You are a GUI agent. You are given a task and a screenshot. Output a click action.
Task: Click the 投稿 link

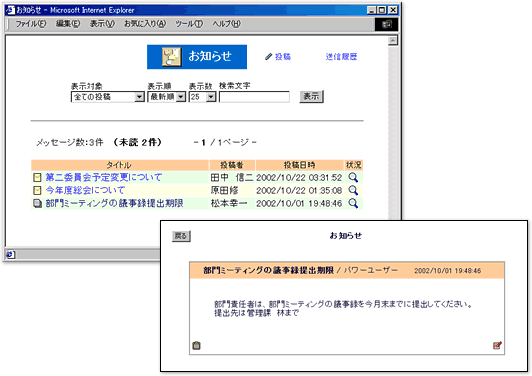tap(283, 57)
